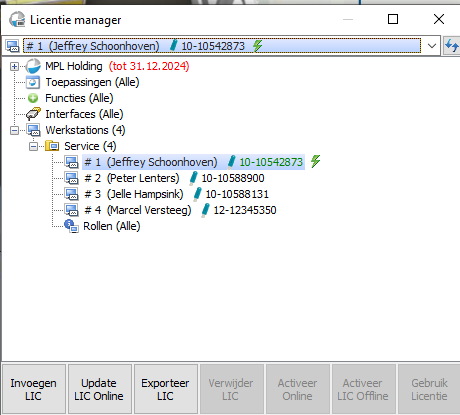This screenshot has width=460, height=415.
Task: Click the Exporteer LIC button
Action: coord(165,389)
